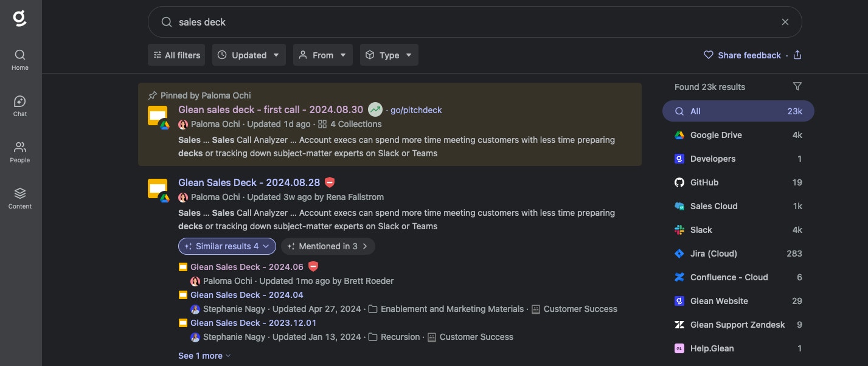Expand the Mentioned in 3 chip
Image resolution: width=868 pixels, height=366 pixels.
pos(328,246)
